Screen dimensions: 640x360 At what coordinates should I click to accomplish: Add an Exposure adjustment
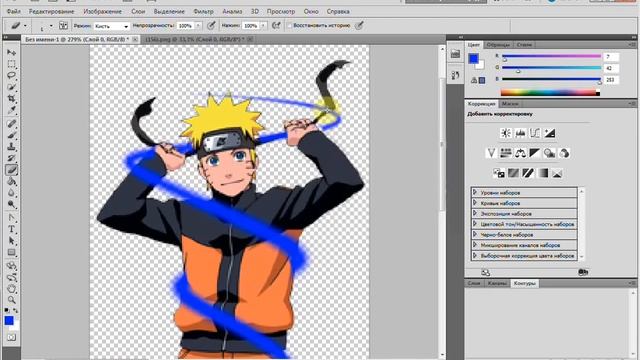pos(549,133)
